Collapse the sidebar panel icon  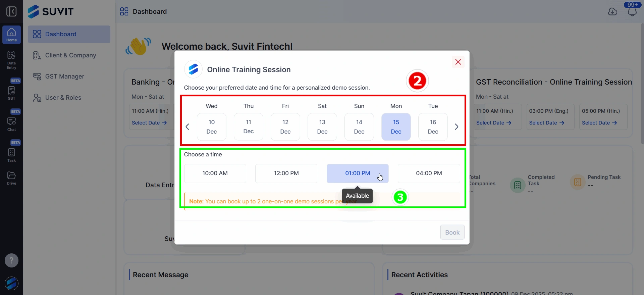point(11,12)
